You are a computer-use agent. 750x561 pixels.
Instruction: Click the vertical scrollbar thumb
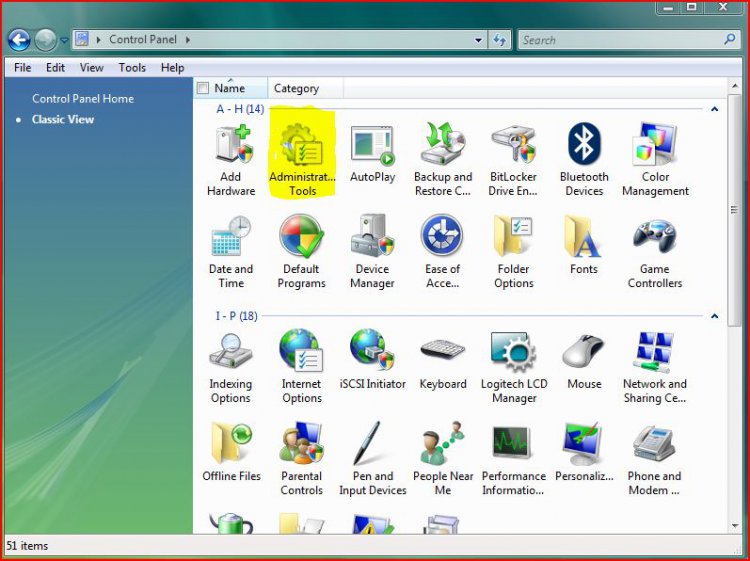(x=734, y=210)
